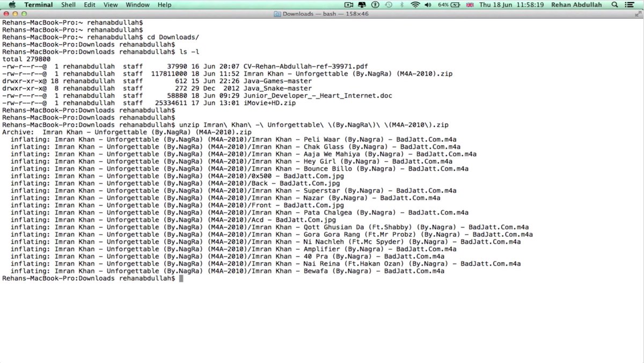644x363 pixels.
Task: Click the Peli Waar inflating line
Action: point(233,139)
